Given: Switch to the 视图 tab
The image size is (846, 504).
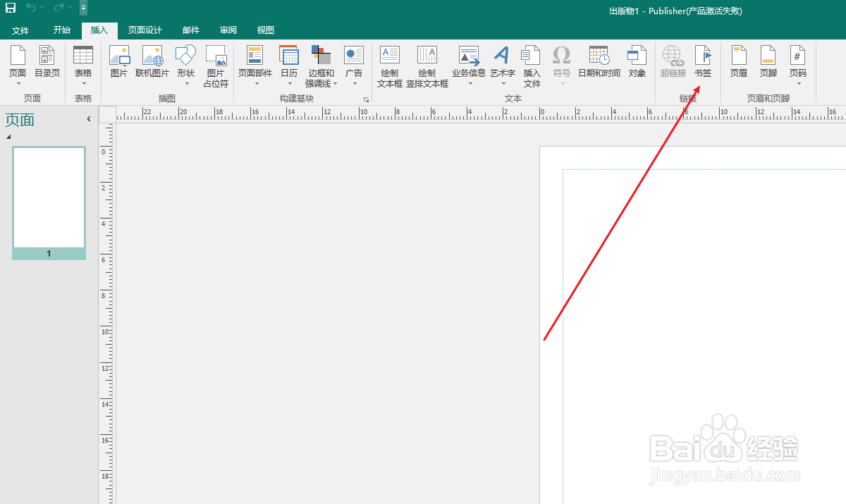Looking at the screenshot, I should click(266, 30).
